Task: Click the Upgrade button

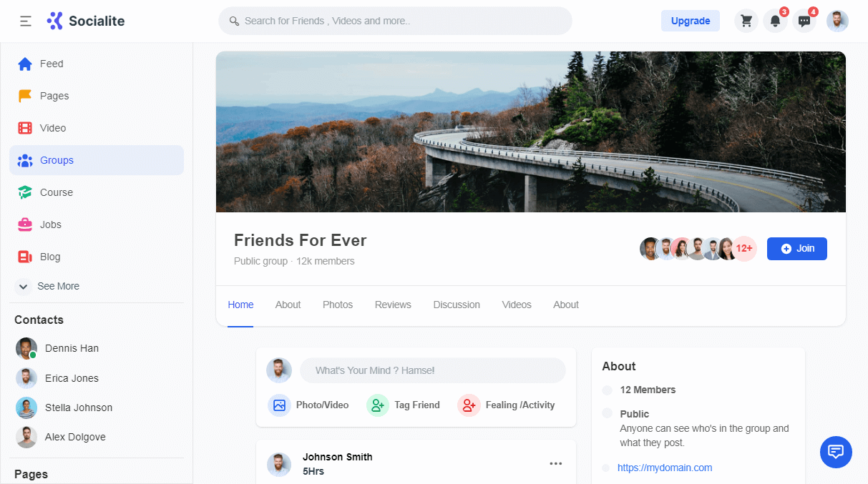Action: (x=690, y=21)
